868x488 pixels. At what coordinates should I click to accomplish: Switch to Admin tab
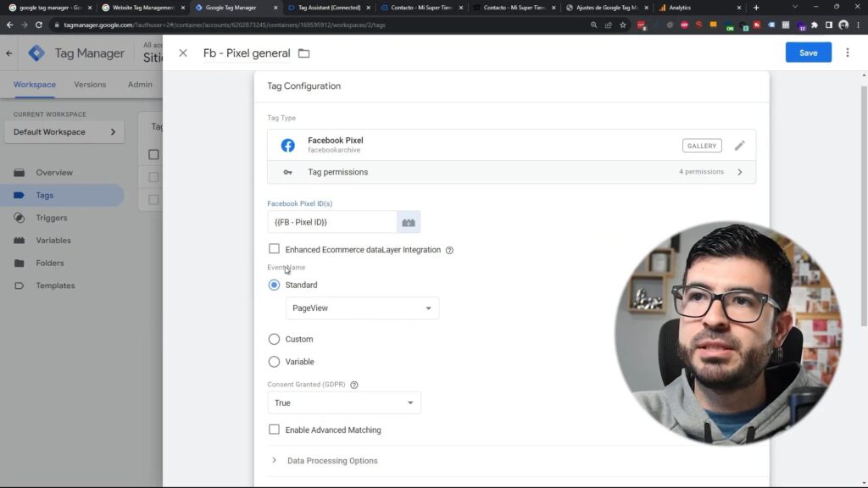point(140,85)
